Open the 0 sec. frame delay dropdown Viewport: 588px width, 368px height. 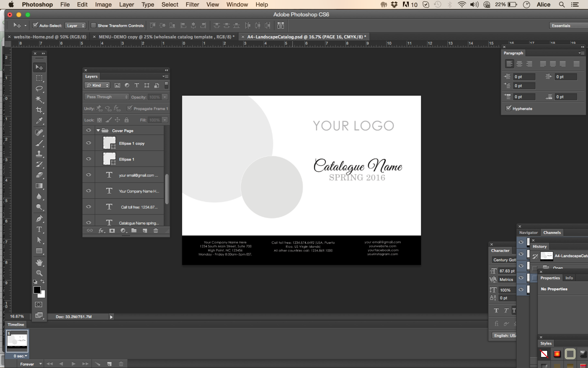[x=20, y=356]
